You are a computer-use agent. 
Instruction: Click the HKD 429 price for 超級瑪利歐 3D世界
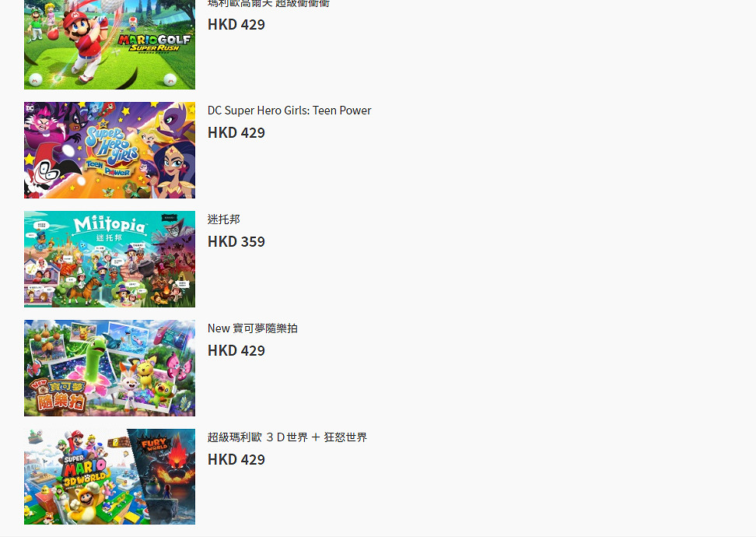click(x=236, y=460)
